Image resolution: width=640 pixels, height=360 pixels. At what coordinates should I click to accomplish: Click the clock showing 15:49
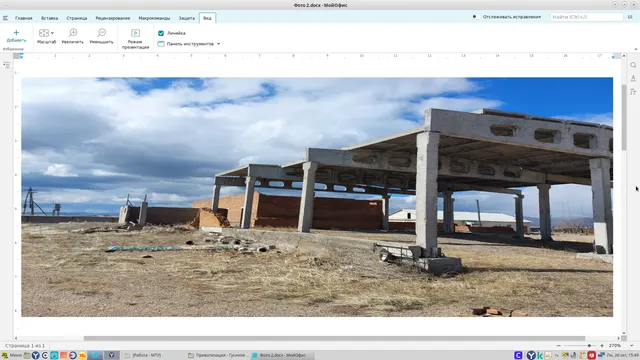click(x=623, y=356)
